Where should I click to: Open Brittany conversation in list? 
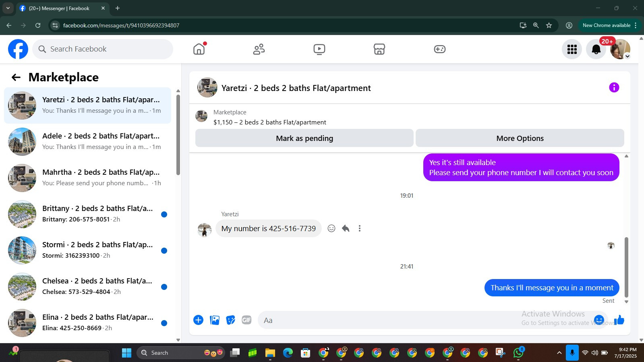coord(87,214)
